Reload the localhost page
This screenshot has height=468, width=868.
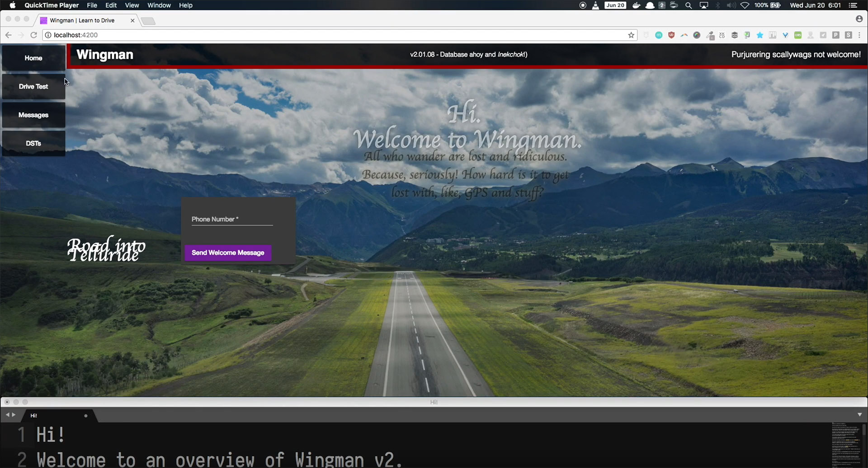coord(33,35)
